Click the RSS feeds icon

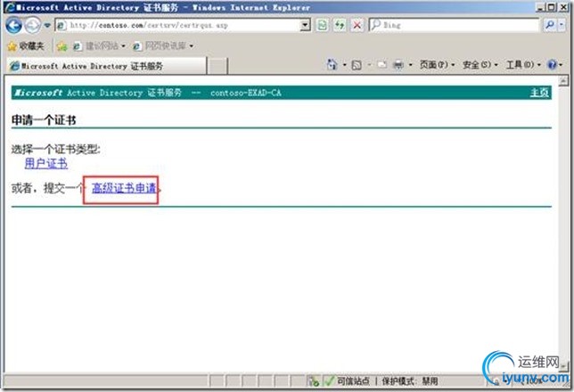pyautogui.click(x=357, y=65)
